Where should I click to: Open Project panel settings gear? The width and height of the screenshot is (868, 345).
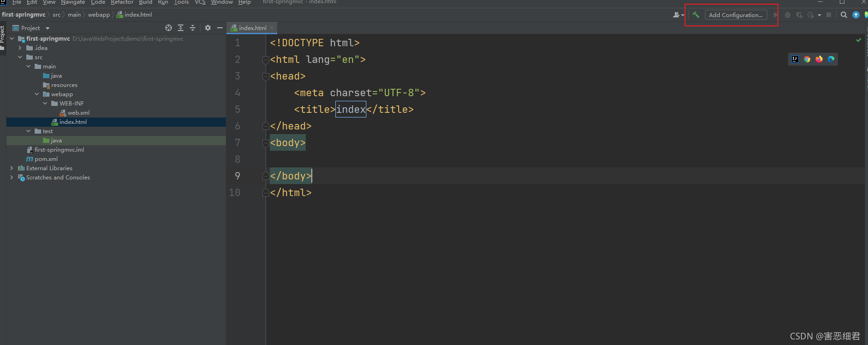(x=208, y=28)
